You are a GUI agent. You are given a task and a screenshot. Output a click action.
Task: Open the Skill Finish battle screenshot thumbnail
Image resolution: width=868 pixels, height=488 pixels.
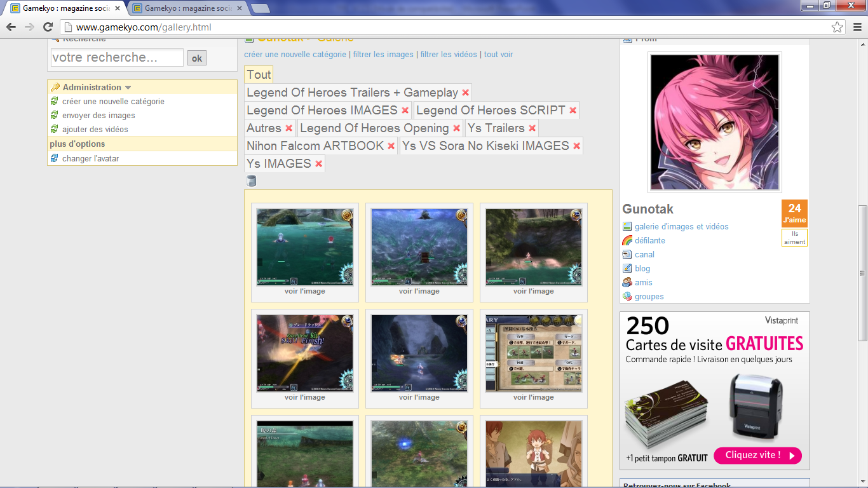[x=305, y=353]
